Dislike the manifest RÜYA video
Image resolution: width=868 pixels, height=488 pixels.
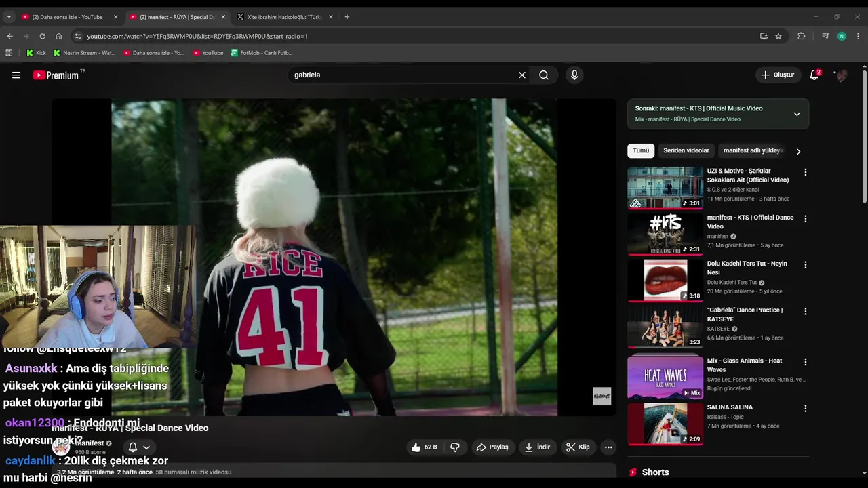(455, 447)
